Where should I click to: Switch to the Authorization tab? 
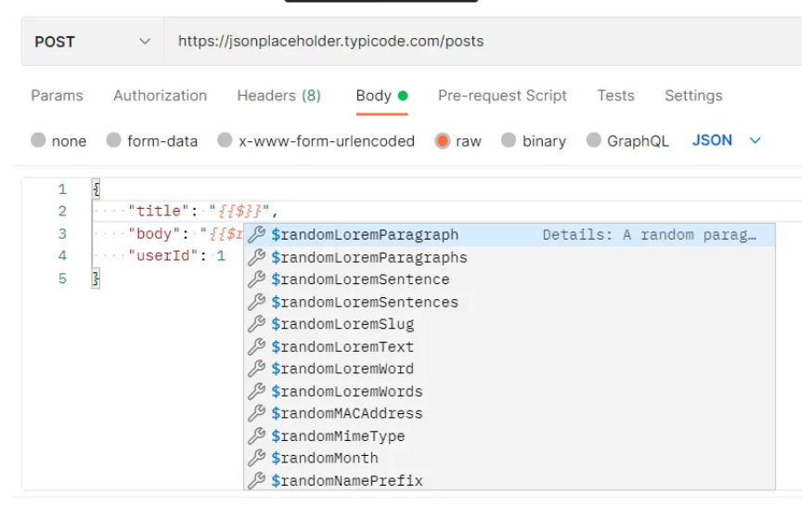(160, 96)
